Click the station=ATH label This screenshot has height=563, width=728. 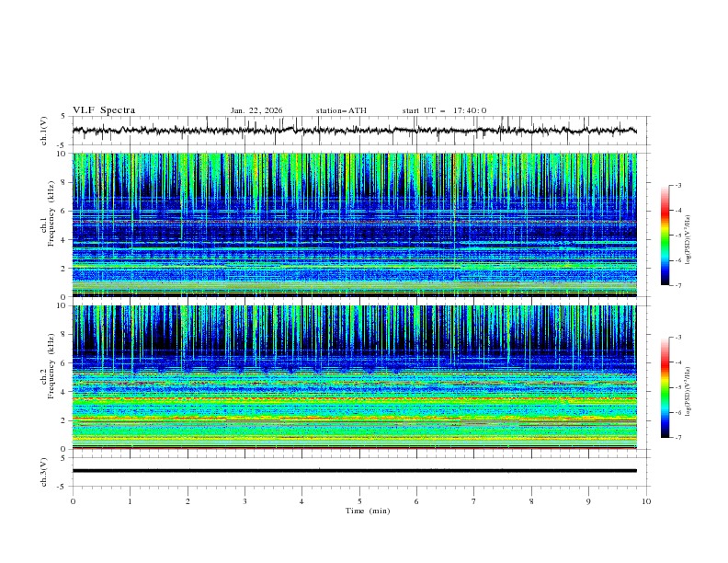(x=341, y=110)
